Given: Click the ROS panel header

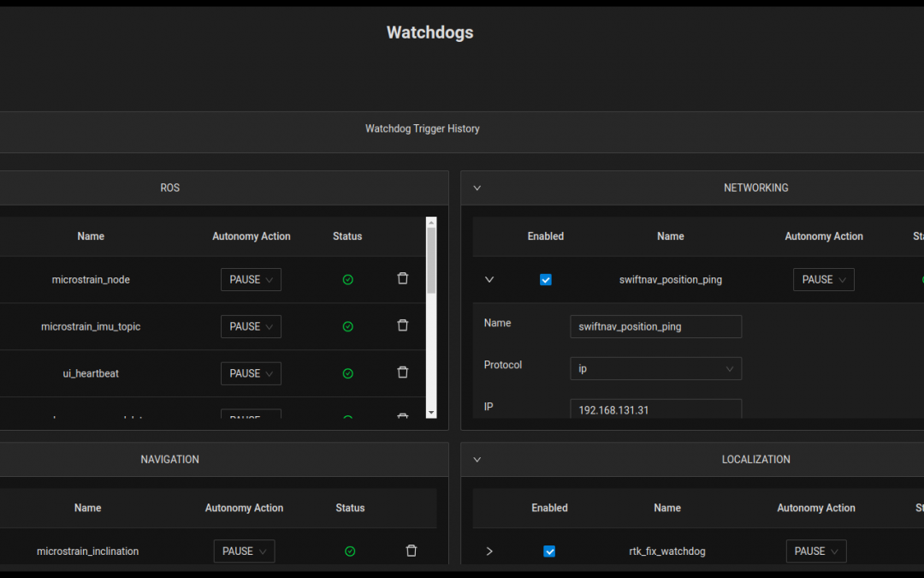Looking at the screenshot, I should pos(170,188).
